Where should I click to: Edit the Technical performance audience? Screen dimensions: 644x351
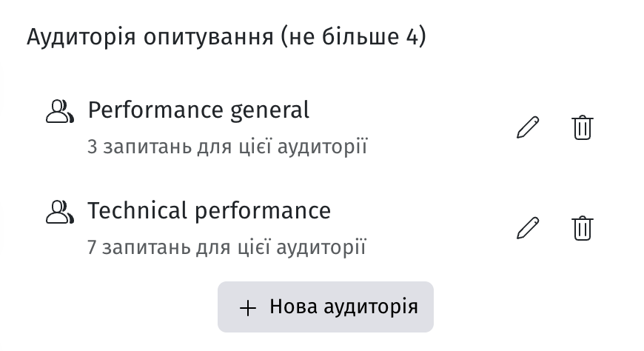(x=528, y=228)
